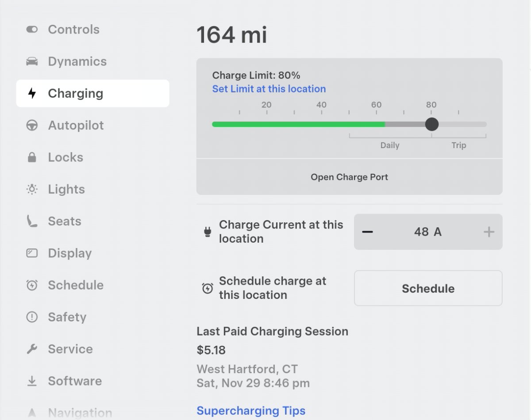This screenshot has height=420, width=531.
Task: Click the wrench icon for Service
Action: click(x=32, y=349)
